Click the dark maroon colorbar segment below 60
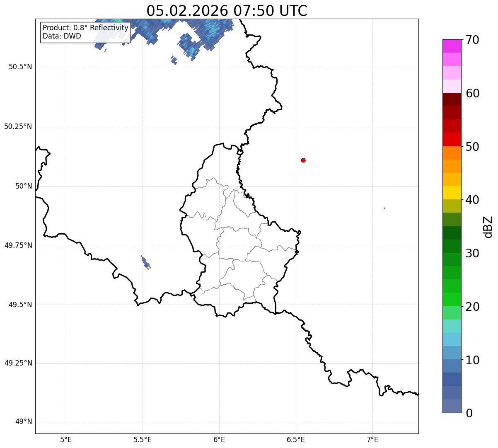Image resolution: width=498 pixels, height=448 pixels. pyautogui.click(x=452, y=99)
